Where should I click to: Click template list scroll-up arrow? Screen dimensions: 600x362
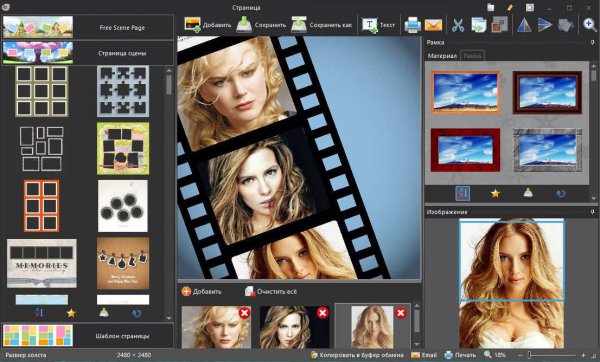point(169,70)
